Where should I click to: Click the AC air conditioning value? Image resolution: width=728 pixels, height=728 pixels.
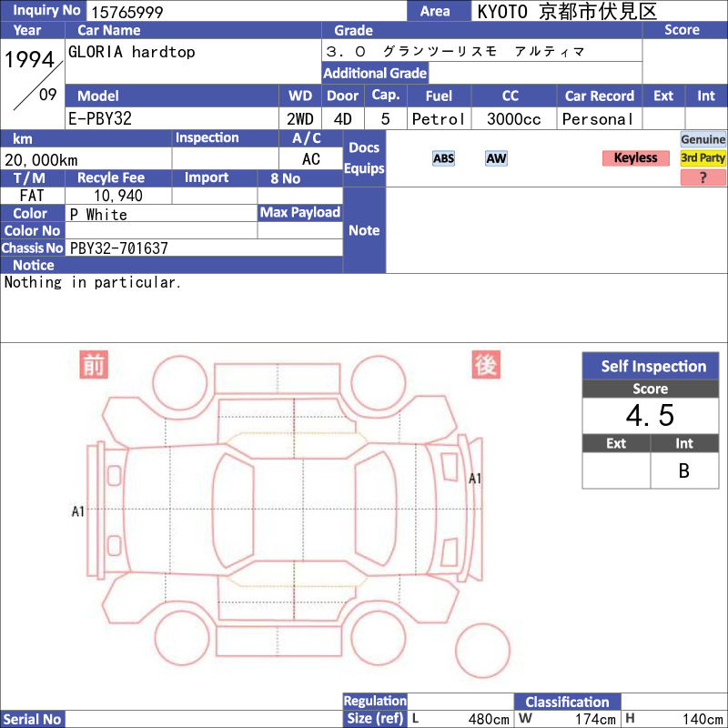pyautogui.click(x=310, y=159)
